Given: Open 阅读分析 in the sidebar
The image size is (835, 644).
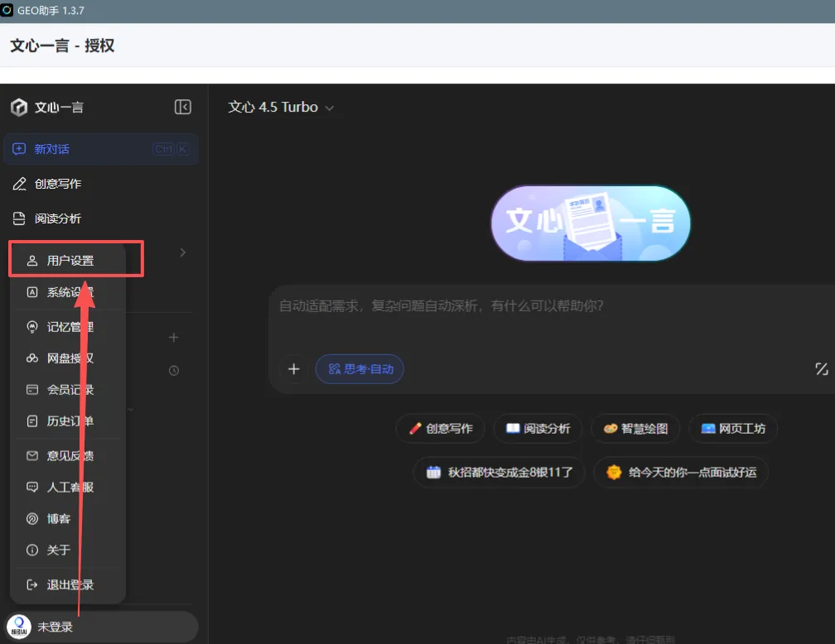Looking at the screenshot, I should [x=57, y=219].
